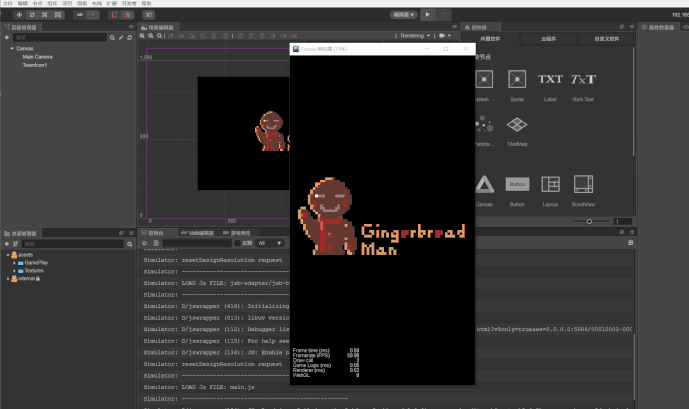Open the simulator preview platform dropdown
The width and height of the screenshot is (689, 409).
coord(403,14)
